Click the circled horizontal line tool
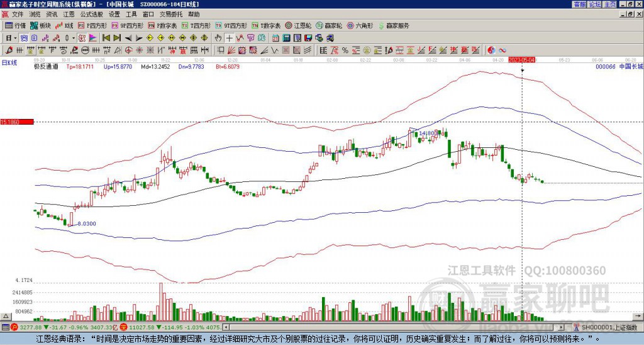The height and width of the screenshot is (345, 644). pyautogui.click(x=85, y=50)
